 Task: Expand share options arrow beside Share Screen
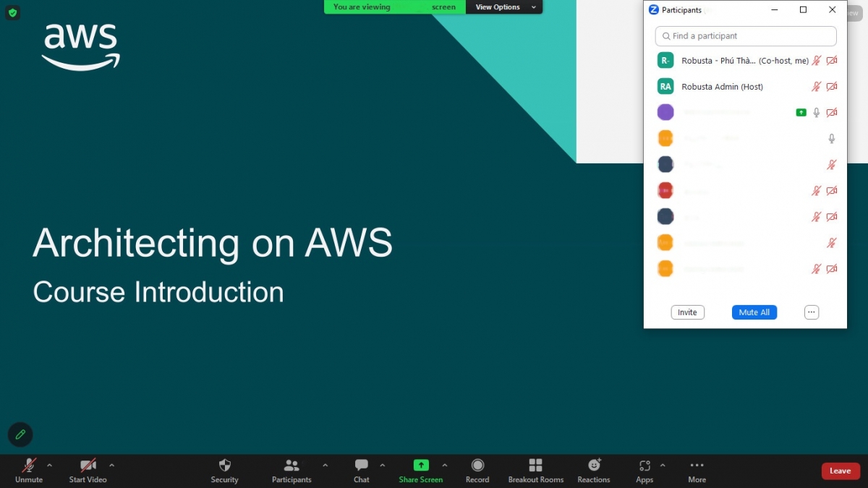(x=444, y=465)
